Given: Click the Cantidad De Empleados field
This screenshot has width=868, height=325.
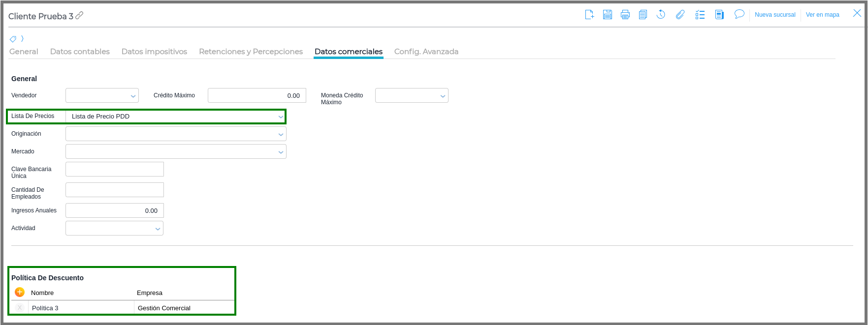Looking at the screenshot, I should coord(115,190).
